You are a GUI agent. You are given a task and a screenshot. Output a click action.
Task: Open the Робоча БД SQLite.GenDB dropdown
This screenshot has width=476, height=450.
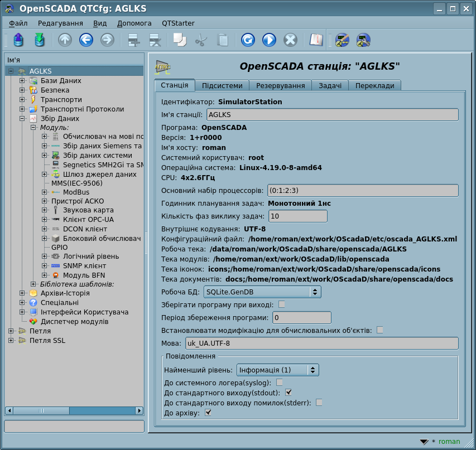point(262,292)
